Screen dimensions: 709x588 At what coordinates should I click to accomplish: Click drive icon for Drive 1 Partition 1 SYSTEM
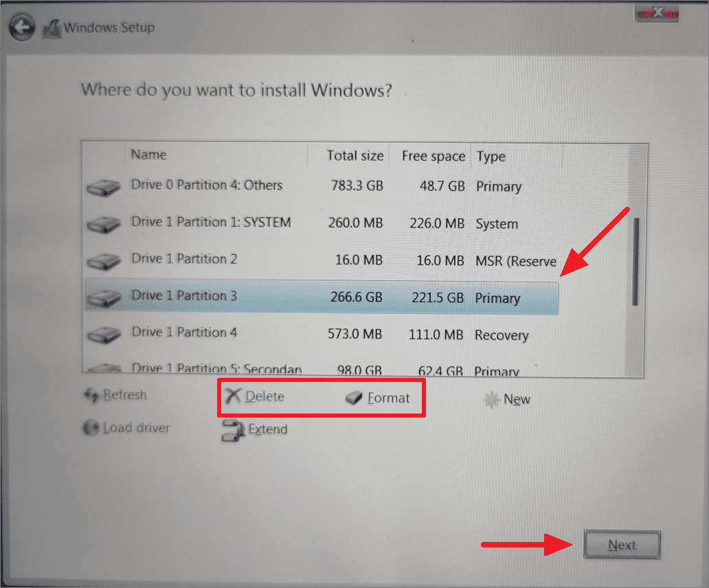pos(104,224)
